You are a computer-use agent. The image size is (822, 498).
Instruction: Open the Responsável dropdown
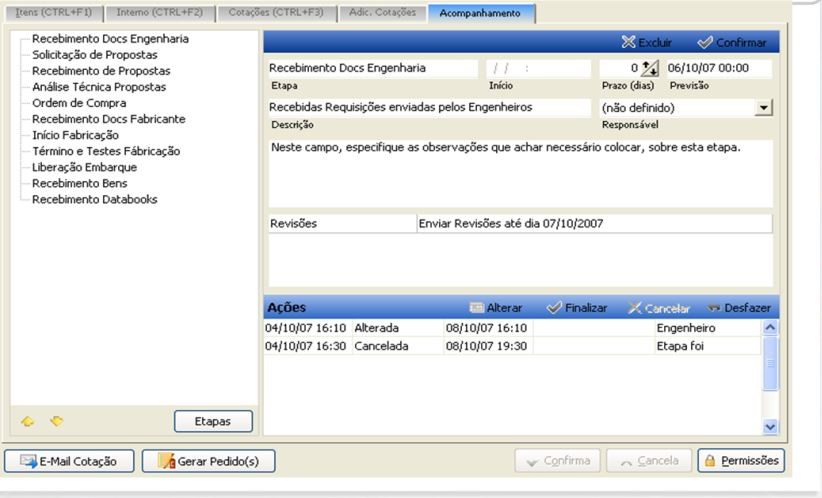pyautogui.click(x=765, y=107)
